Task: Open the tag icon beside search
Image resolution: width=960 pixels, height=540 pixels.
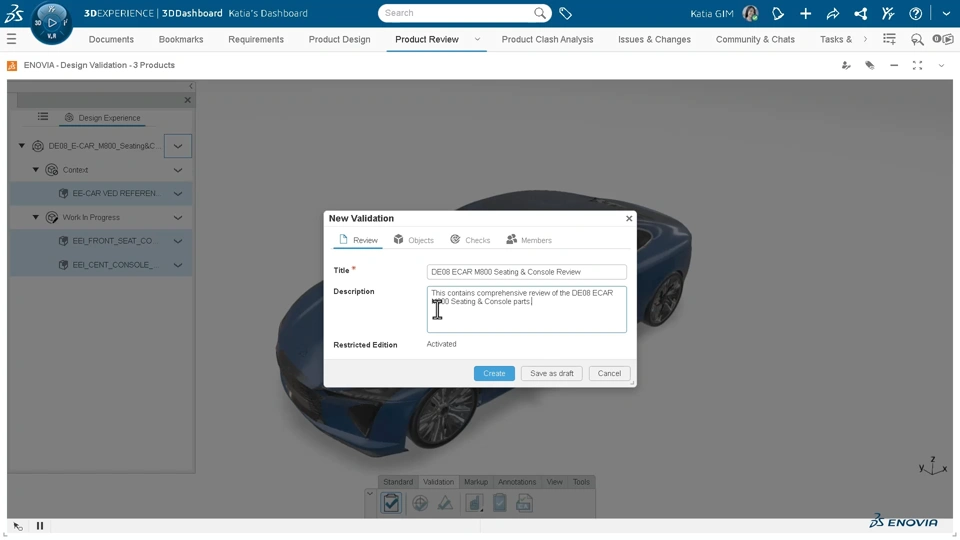Action: pos(566,13)
